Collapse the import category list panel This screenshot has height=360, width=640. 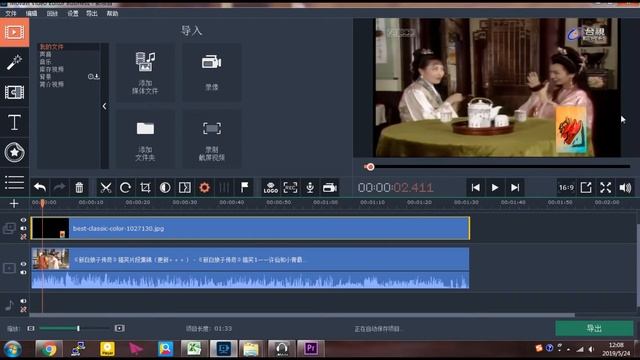pos(104,106)
